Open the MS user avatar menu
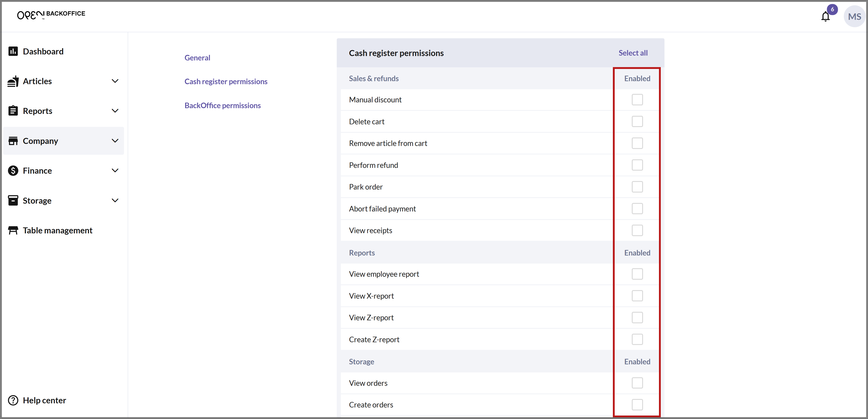Viewport: 868px width, 419px height. tap(854, 17)
